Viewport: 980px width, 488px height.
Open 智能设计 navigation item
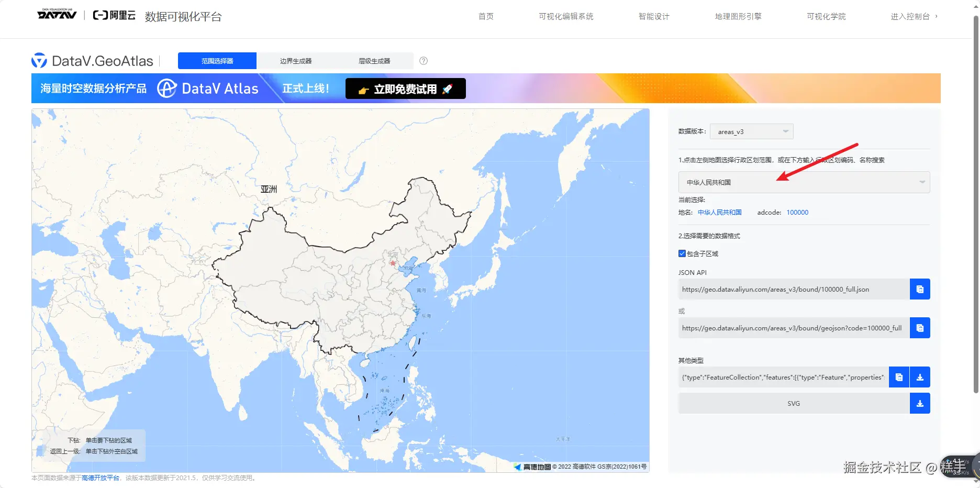[654, 16]
